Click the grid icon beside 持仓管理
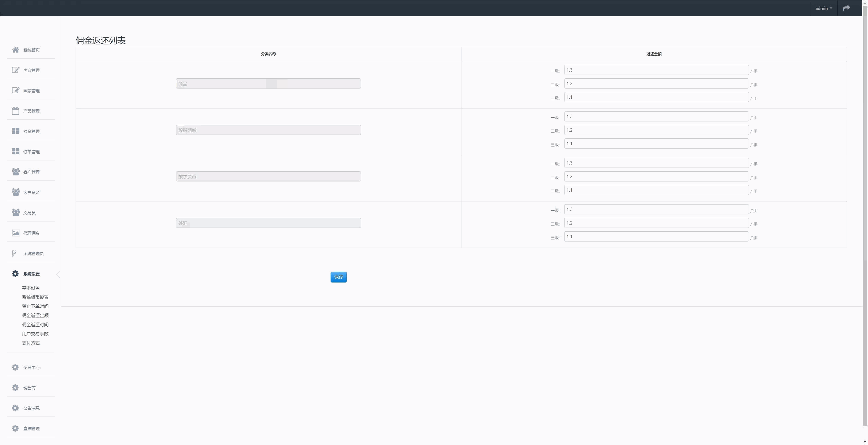The image size is (868, 445). [15, 131]
